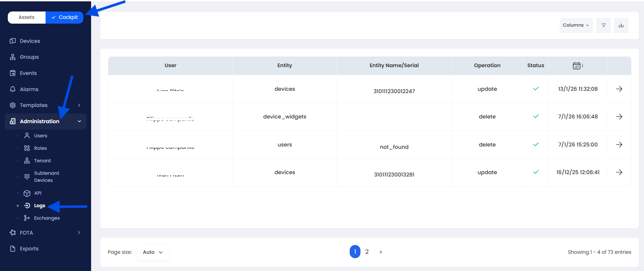The height and width of the screenshot is (271, 644).
Task: Click the next page arrow
Action: [381, 252]
